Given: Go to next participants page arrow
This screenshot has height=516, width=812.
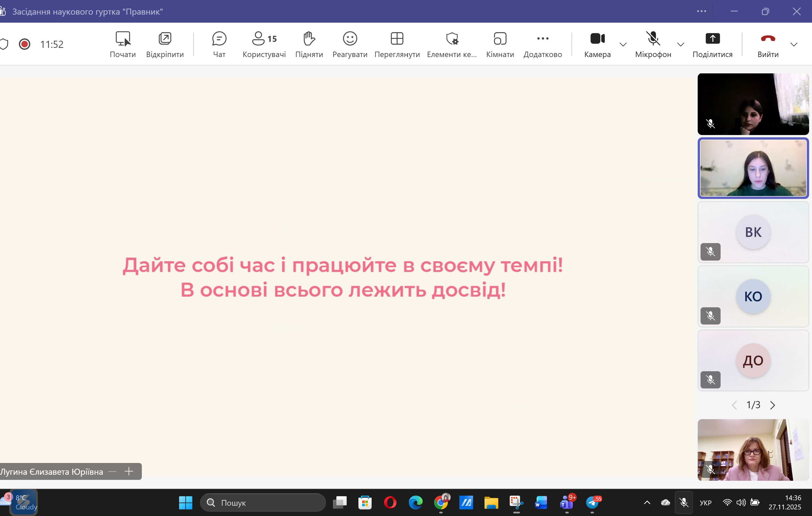Looking at the screenshot, I should pos(772,405).
